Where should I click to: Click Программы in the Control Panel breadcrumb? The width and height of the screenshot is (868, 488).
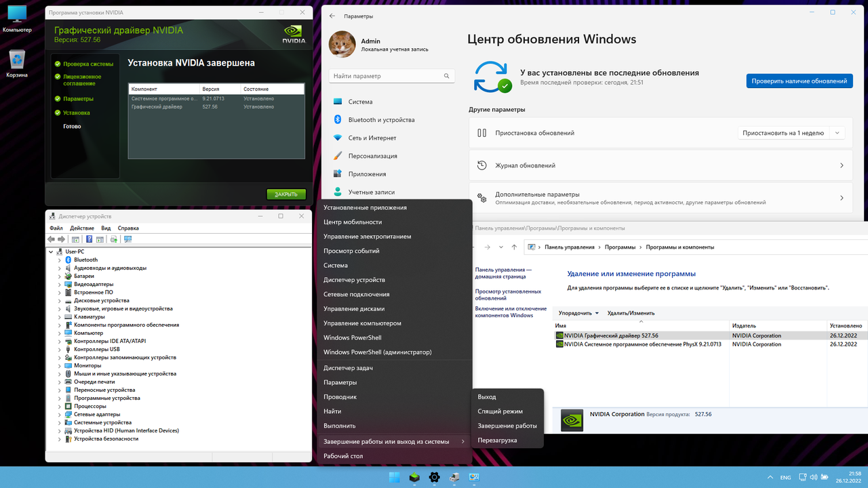(x=621, y=247)
